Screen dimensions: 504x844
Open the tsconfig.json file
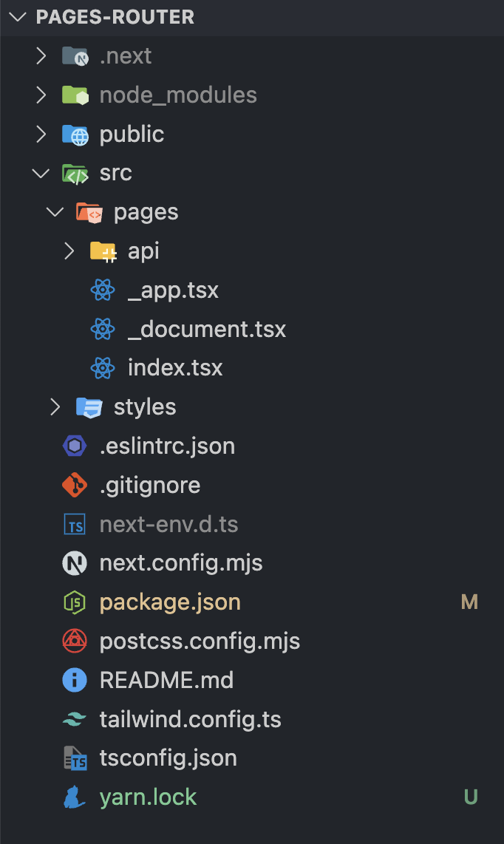(168, 758)
